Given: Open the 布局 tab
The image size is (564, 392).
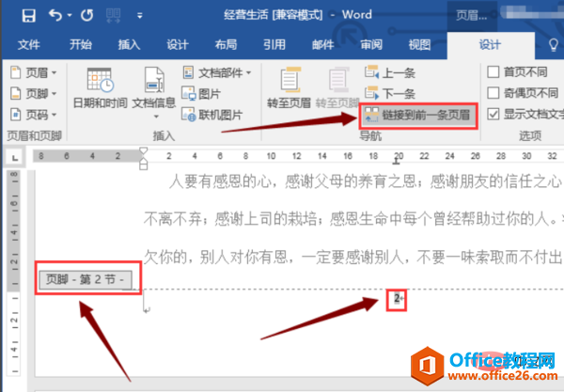Looking at the screenshot, I should click(x=226, y=44).
